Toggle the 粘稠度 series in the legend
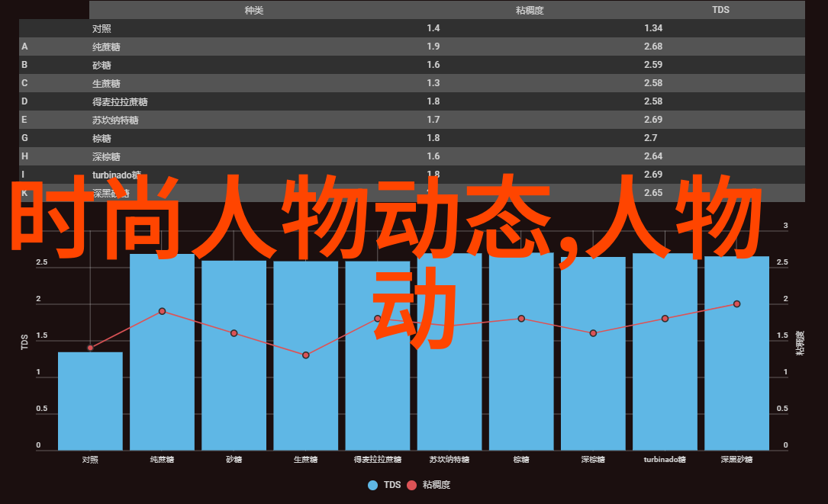 (429, 485)
